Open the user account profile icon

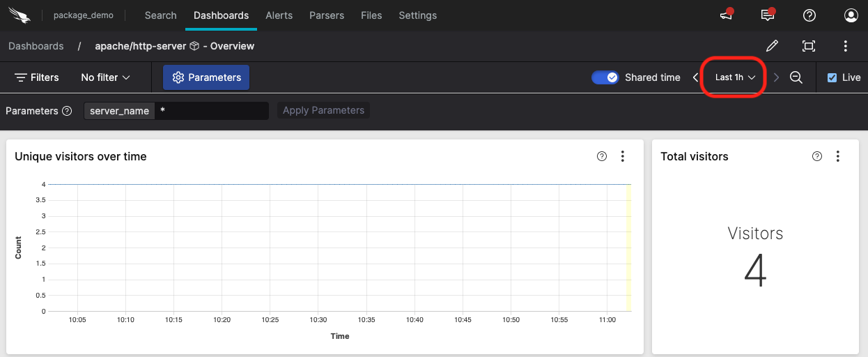click(851, 15)
